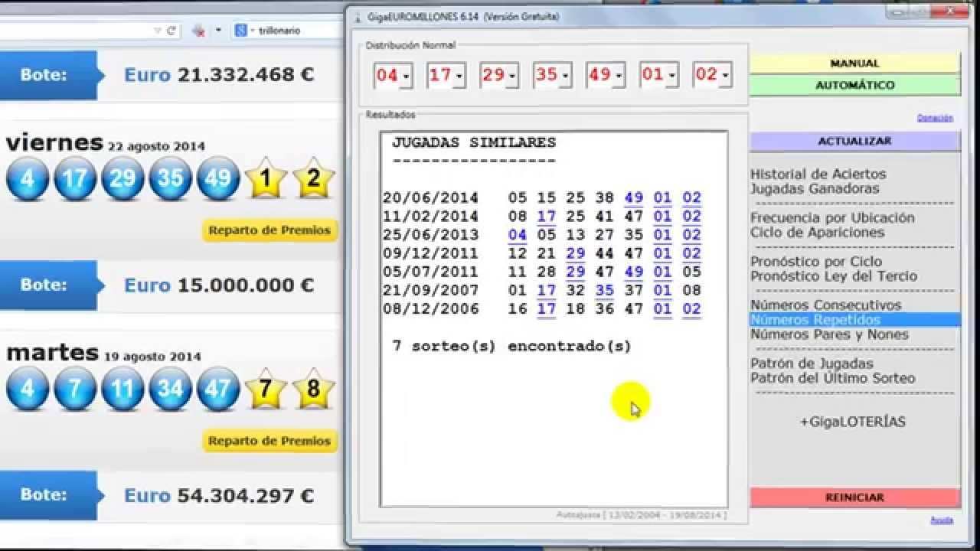Click the blue search engine icon beside trillonario
The height and width of the screenshot is (551, 980).
[240, 31]
